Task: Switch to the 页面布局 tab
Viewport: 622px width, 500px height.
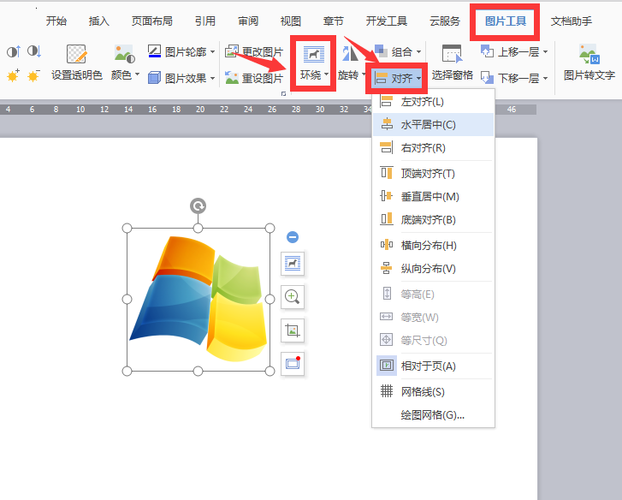Action: (152, 21)
